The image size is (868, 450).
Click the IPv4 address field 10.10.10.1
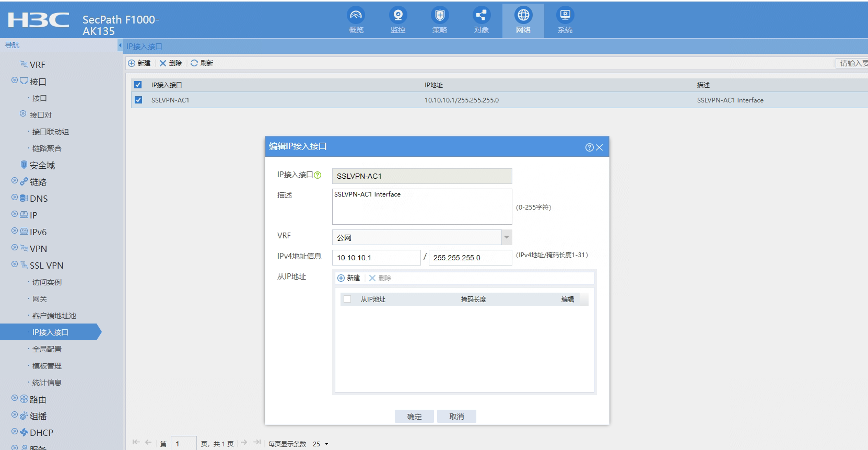coord(376,258)
